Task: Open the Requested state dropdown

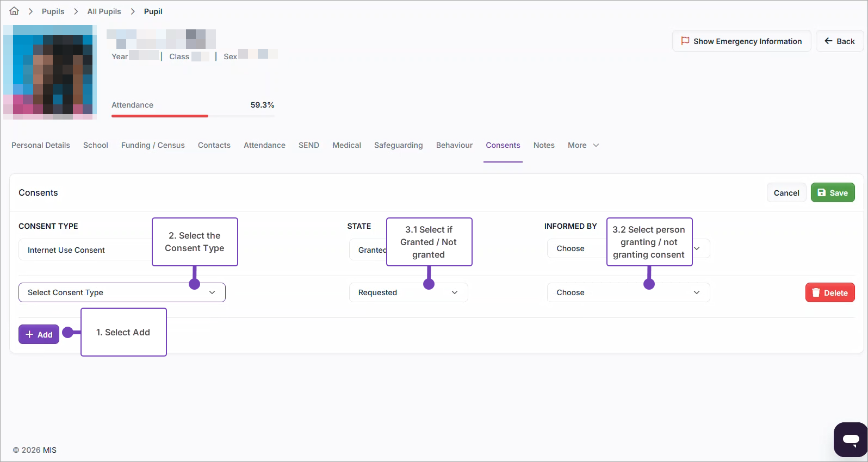Action: (x=408, y=292)
